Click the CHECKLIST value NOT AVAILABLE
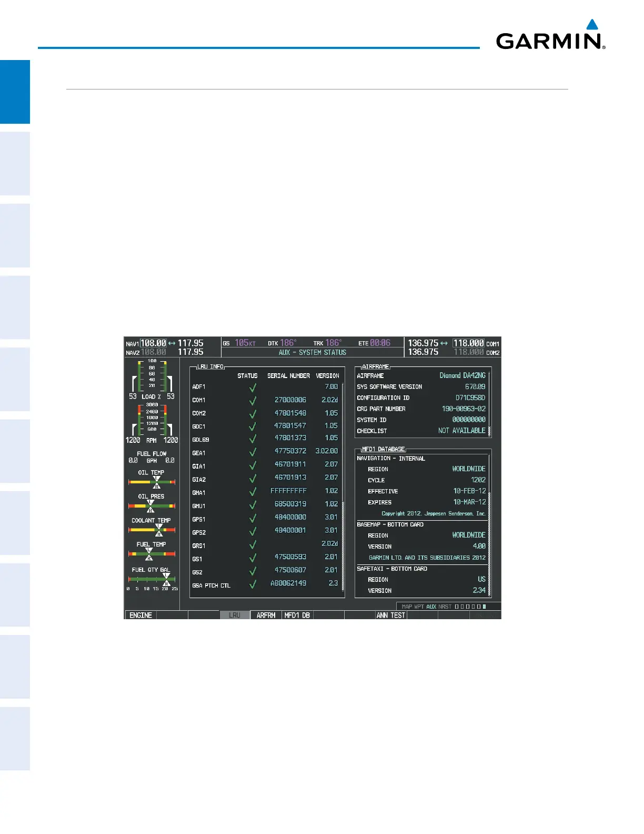 [x=462, y=430]
